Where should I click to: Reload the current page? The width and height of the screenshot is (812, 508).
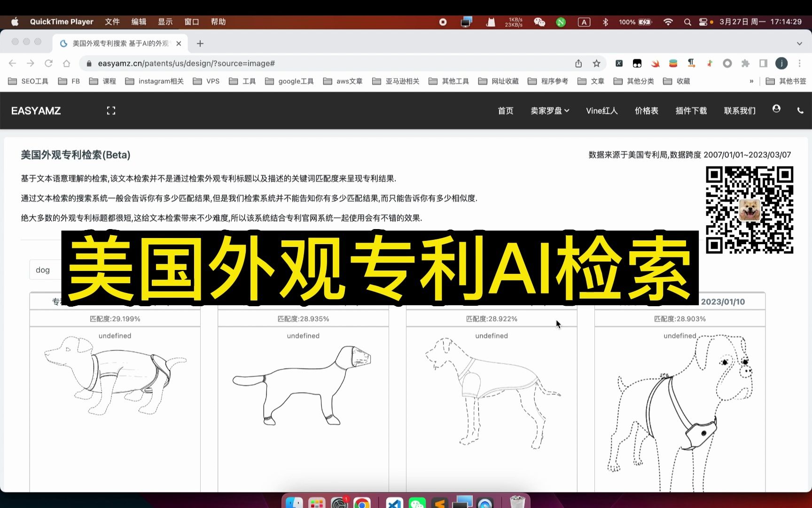(x=48, y=63)
